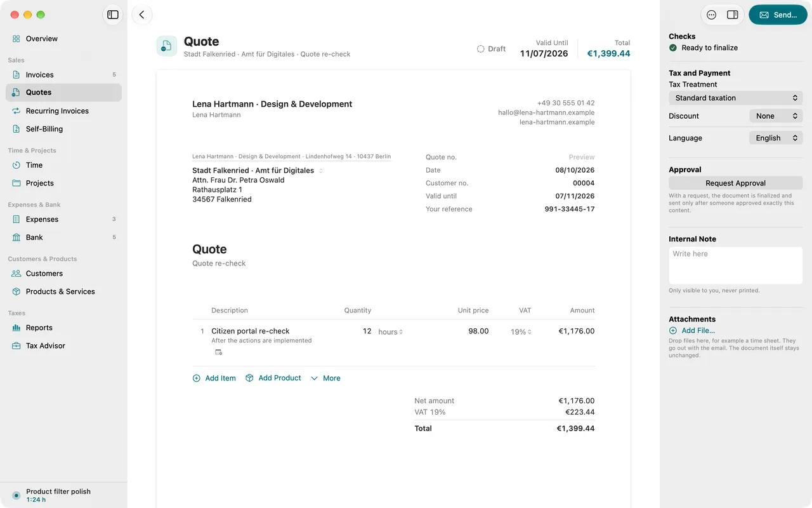Click the quantity value 12
Viewport: 812px width, 508px height.
[367, 331]
